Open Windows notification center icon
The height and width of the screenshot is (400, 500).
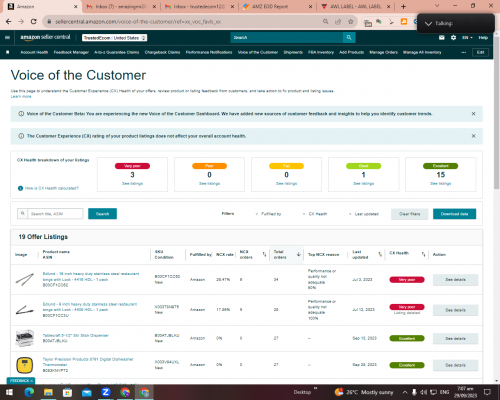point(487,392)
